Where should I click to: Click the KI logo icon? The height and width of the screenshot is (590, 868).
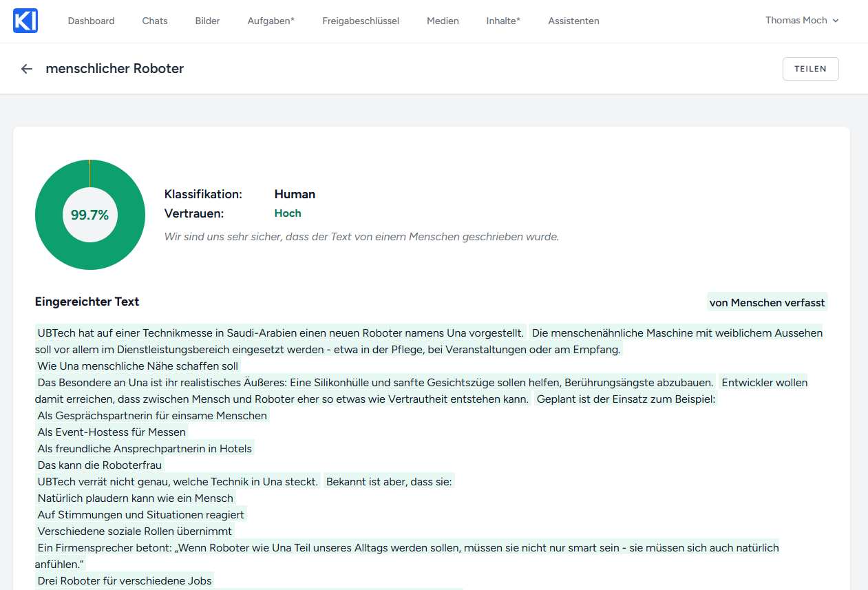click(x=25, y=21)
